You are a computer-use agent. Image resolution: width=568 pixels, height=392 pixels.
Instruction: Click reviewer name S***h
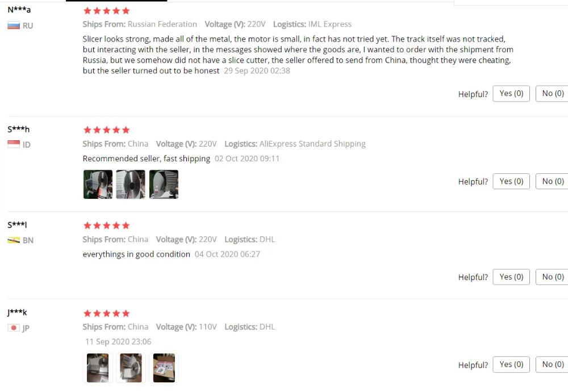coord(19,129)
